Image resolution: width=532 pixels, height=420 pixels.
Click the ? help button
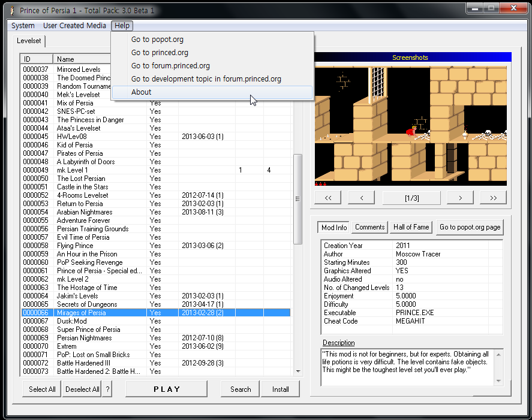point(107,389)
